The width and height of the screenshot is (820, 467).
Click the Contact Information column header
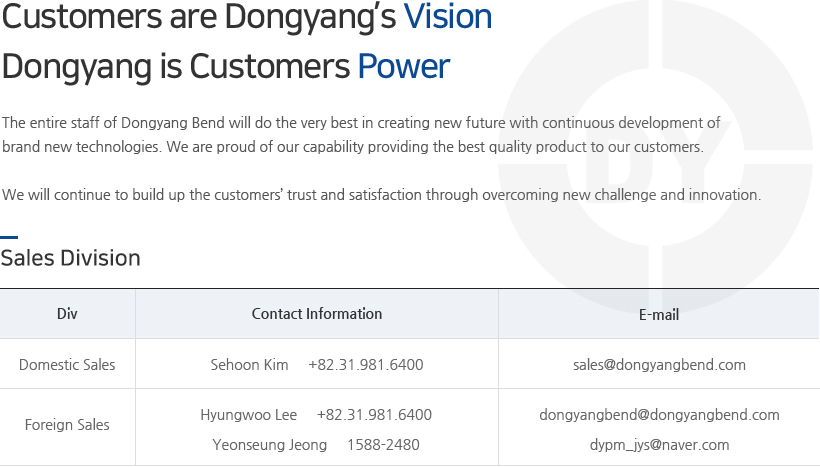[x=316, y=314]
